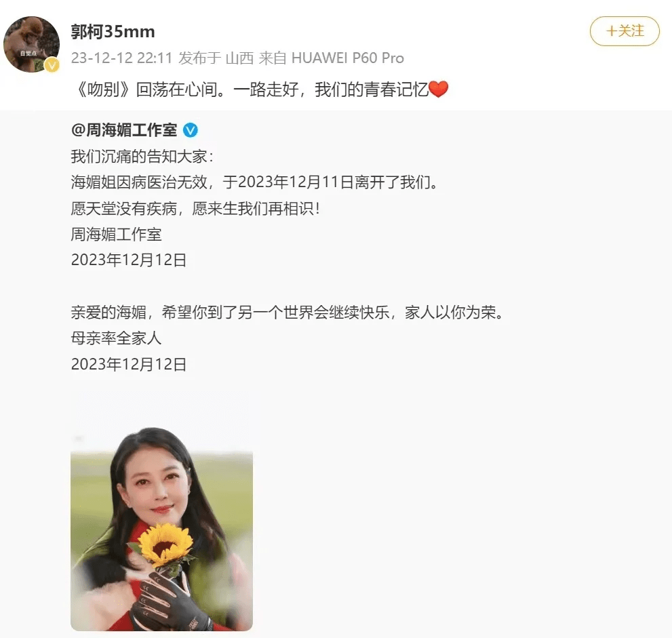
Task: Click the 母亲率全家人 signature line
Action: tap(116, 338)
